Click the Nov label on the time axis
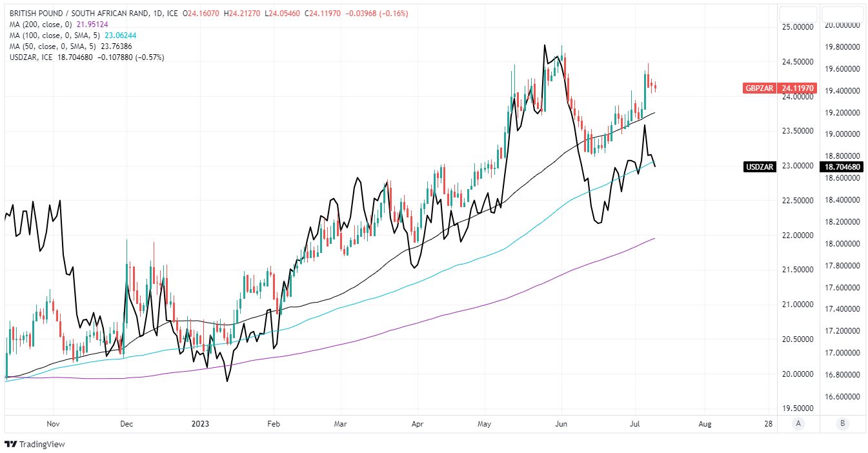 (x=54, y=424)
